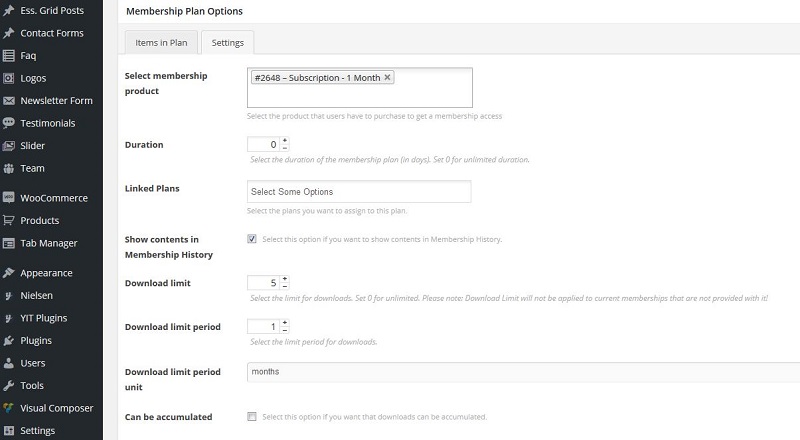Click the Products cart icon
Screen dimensions: 800x440
[x=9, y=221]
